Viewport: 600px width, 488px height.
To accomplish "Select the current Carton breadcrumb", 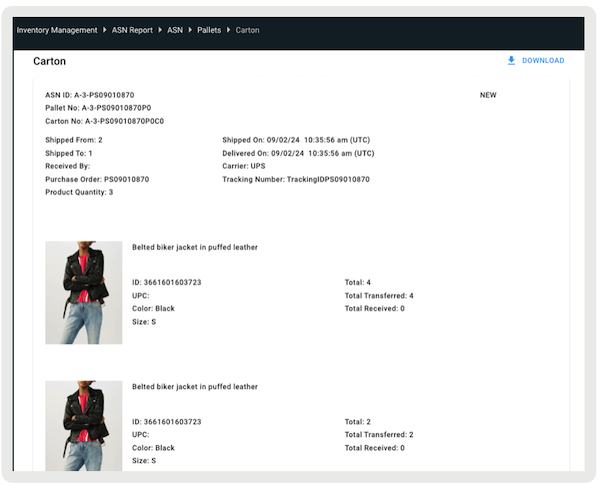I will click(x=247, y=30).
